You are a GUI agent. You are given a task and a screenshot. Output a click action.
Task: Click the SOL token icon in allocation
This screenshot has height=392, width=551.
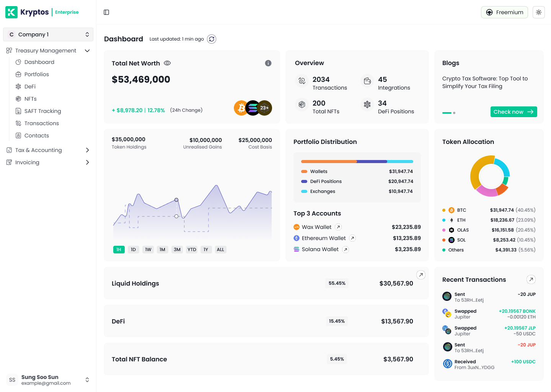coord(452,240)
